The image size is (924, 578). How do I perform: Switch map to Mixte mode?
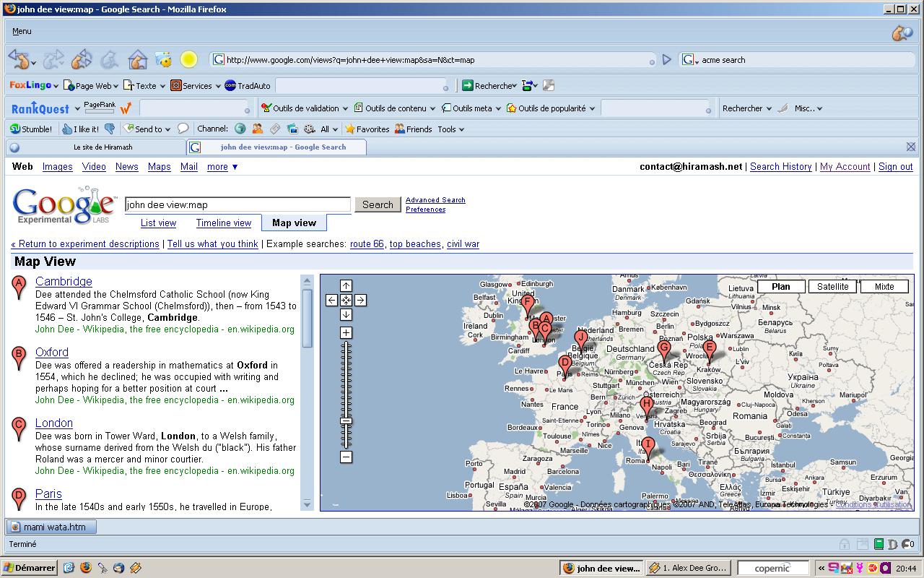point(884,287)
